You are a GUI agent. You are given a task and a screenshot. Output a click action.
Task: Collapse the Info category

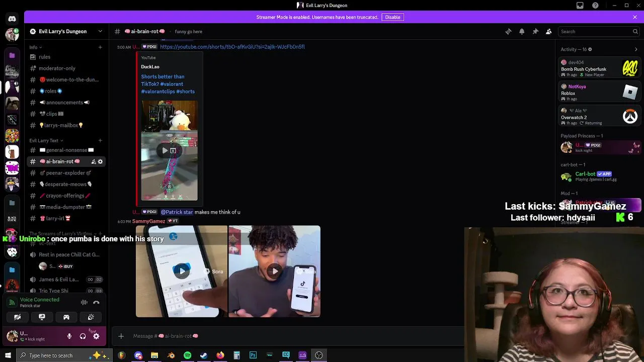[35, 47]
